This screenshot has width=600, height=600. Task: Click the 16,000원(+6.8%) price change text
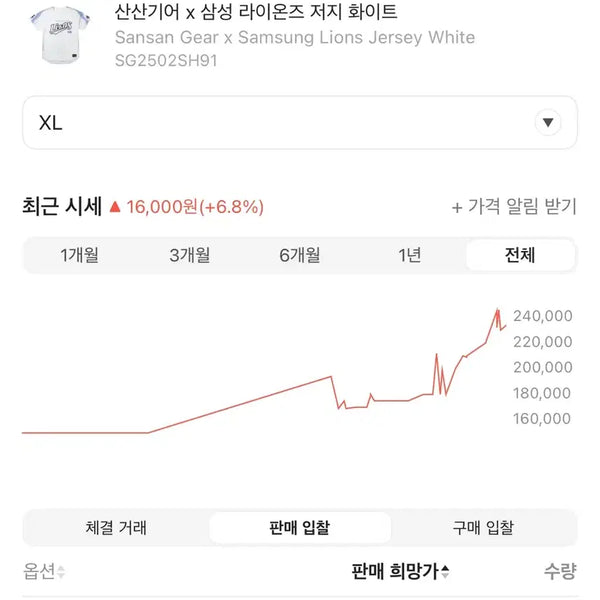click(195, 207)
